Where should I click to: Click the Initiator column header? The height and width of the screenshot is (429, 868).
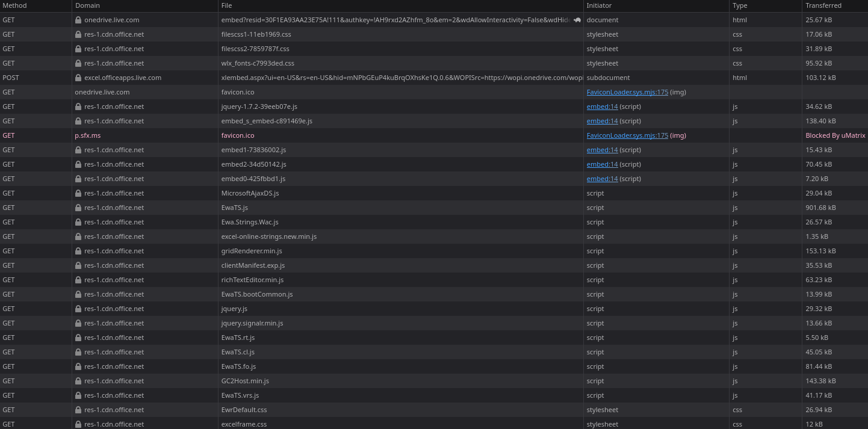click(x=599, y=5)
